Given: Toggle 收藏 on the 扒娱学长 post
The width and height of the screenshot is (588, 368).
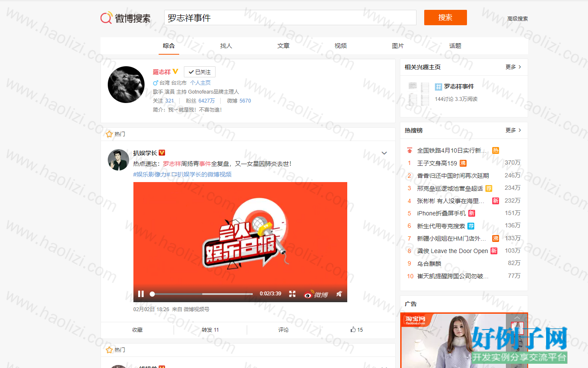Looking at the screenshot, I should point(137,330).
